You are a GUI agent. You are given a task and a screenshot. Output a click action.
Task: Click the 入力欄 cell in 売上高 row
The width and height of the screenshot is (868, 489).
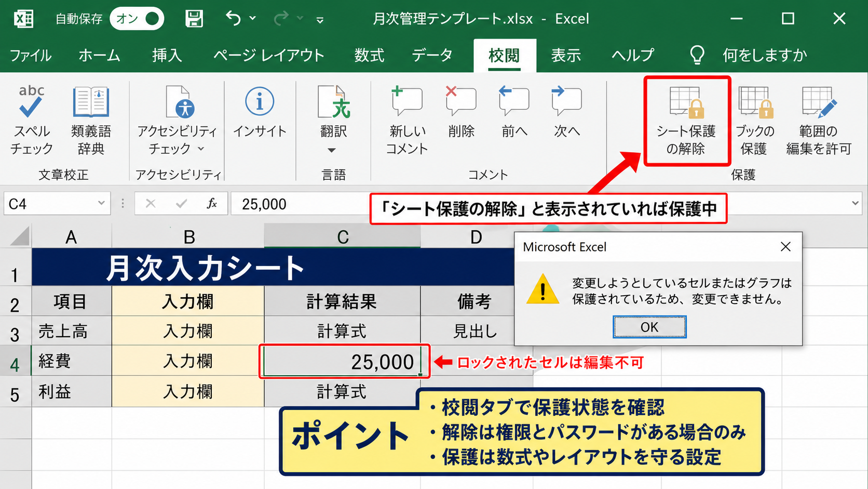(188, 331)
